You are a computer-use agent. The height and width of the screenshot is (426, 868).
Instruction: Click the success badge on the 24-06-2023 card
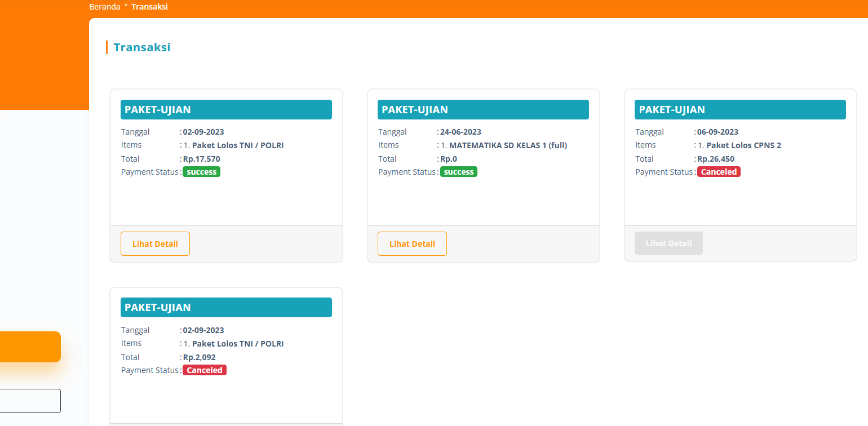coord(458,171)
